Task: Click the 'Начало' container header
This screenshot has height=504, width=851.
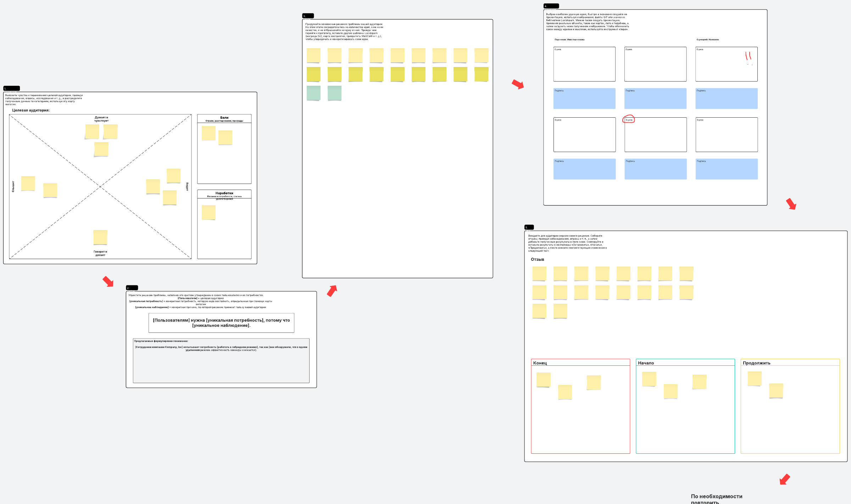Action: pos(646,363)
